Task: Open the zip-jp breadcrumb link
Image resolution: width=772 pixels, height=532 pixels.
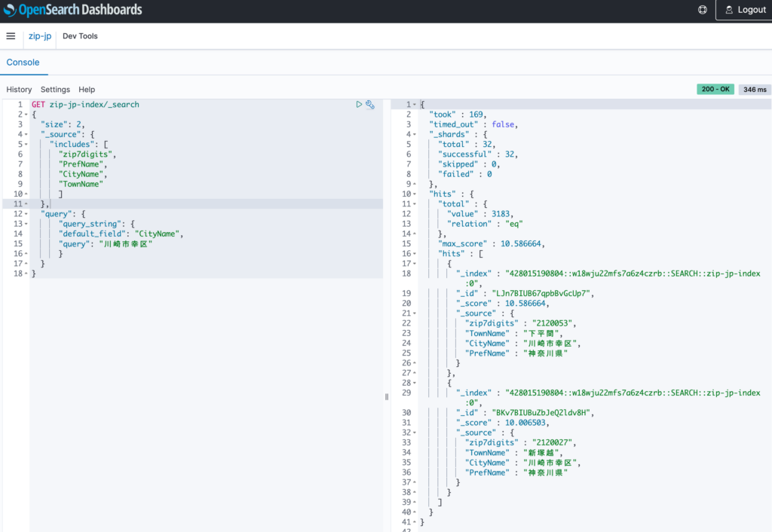Action: [40, 36]
